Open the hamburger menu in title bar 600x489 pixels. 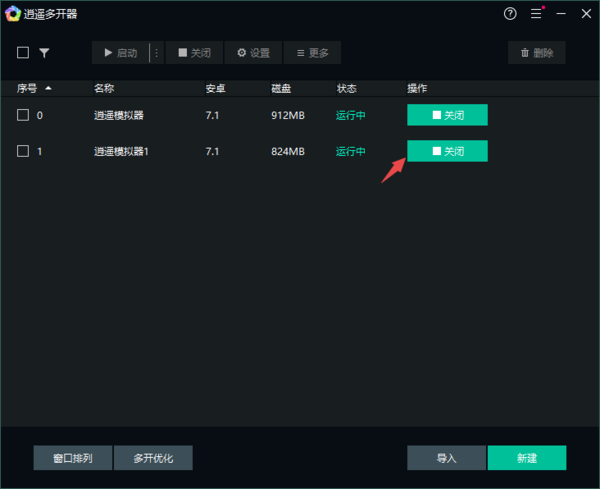536,14
